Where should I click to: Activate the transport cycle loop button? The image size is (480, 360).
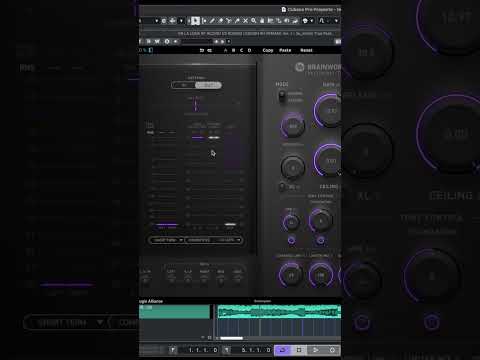pyautogui.click(x=283, y=350)
